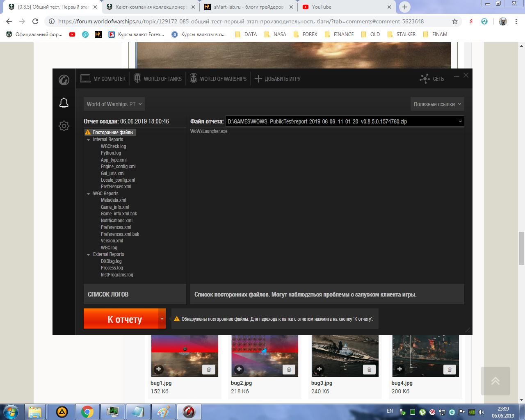
Task: Delete bug1.jpg with trash icon
Action: pos(209,370)
